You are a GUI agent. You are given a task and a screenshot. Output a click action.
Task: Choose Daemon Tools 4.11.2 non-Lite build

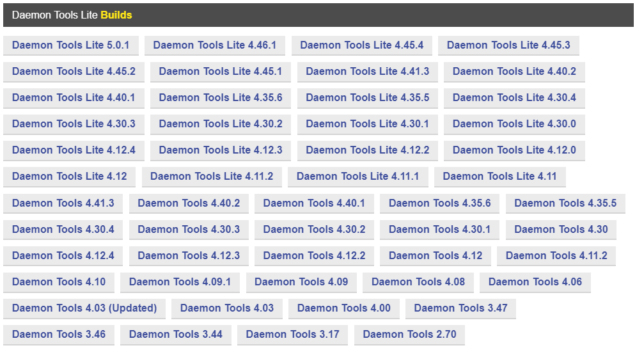[x=556, y=256]
